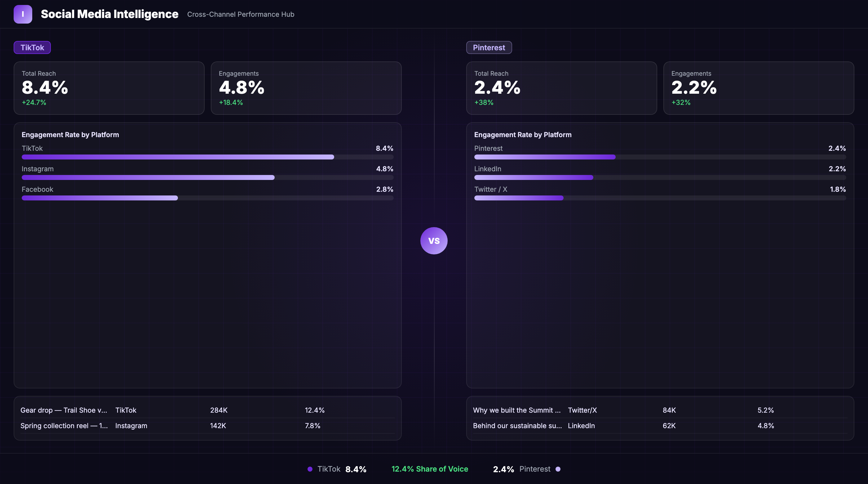Click the right Engagement Rate by Platform heading
Screen dimensions: 868x484
(x=523, y=135)
